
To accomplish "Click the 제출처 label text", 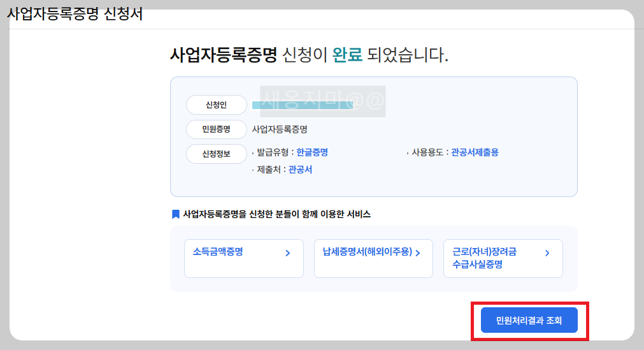I will (269, 170).
